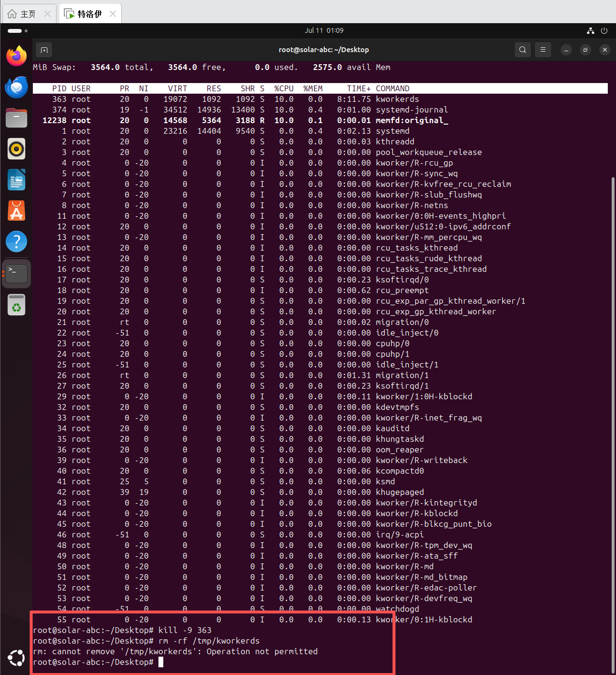Launch Thunderbird mail from the dock

tap(16, 87)
